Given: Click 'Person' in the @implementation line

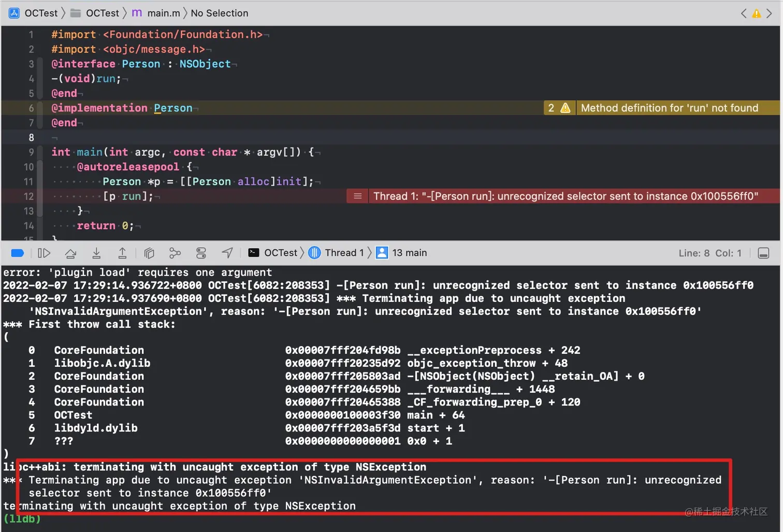Looking at the screenshot, I should pos(173,108).
